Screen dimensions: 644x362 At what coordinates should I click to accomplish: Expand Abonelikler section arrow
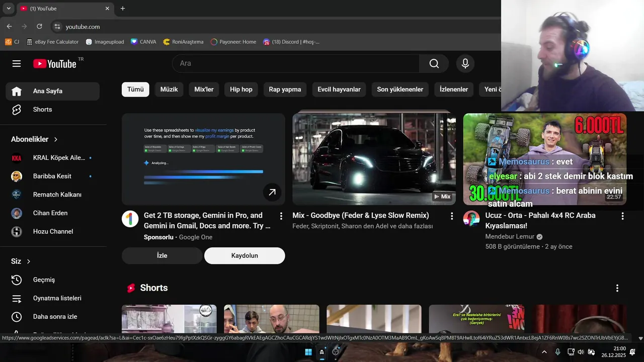(x=56, y=139)
